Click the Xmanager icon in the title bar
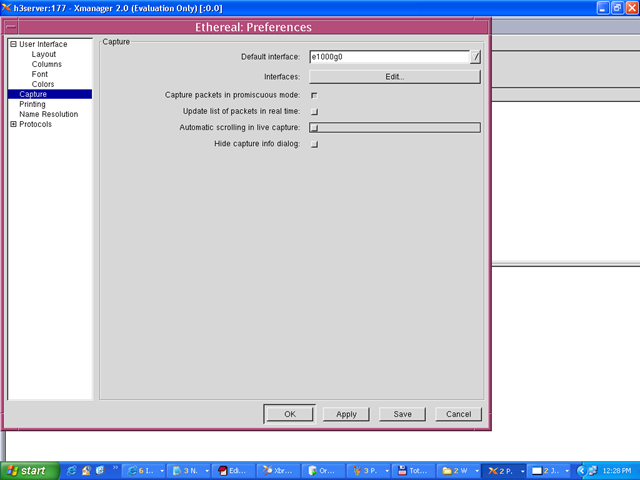 (x=6, y=7)
